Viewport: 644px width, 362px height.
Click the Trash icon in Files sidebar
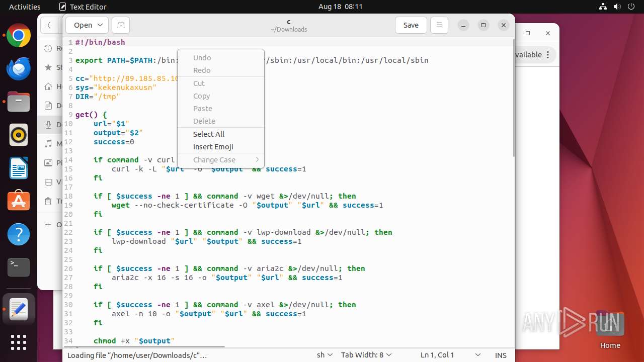click(48, 201)
